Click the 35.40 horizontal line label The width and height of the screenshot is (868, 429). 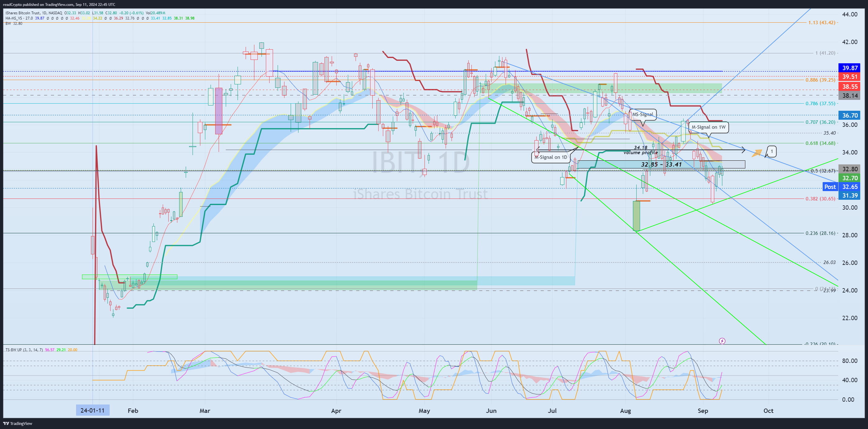point(829,133)
